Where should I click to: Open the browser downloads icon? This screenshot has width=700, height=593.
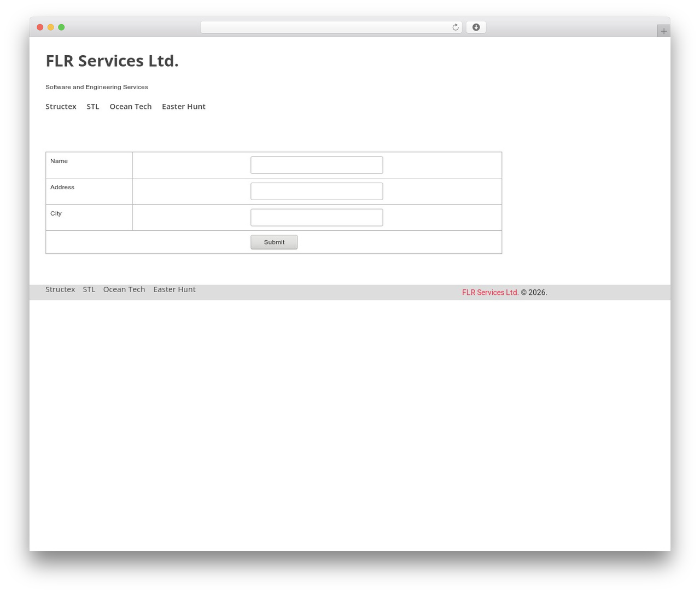click(476, 27)
